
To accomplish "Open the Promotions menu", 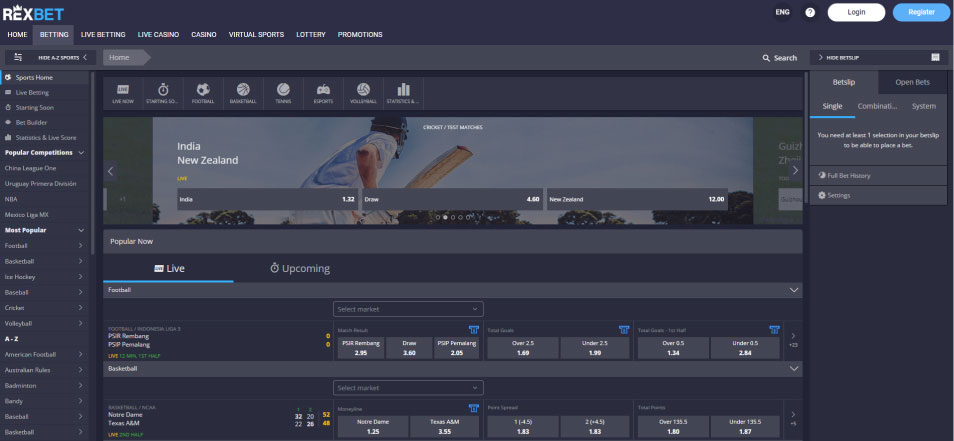I will click(360, 35).
